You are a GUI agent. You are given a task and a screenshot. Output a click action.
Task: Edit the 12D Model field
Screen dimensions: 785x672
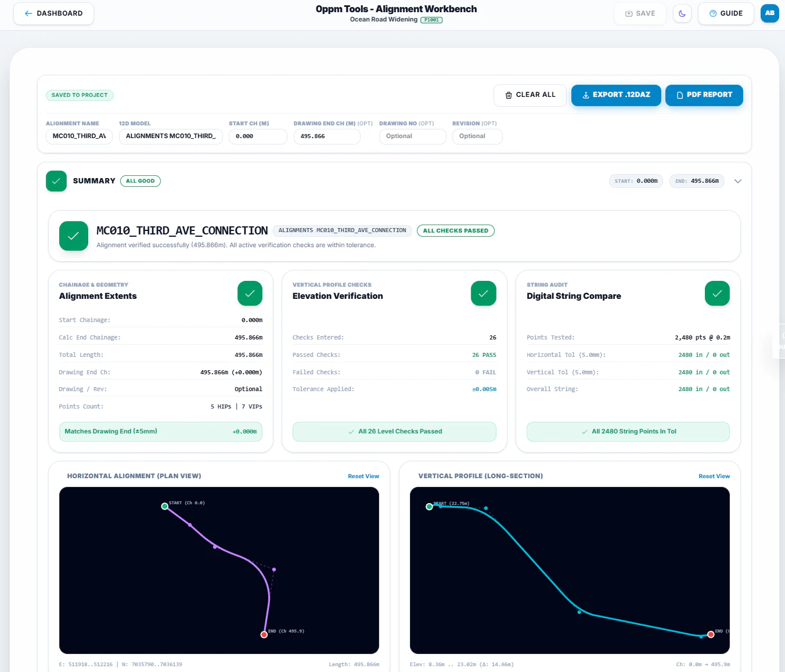click(x=171, y=136)
